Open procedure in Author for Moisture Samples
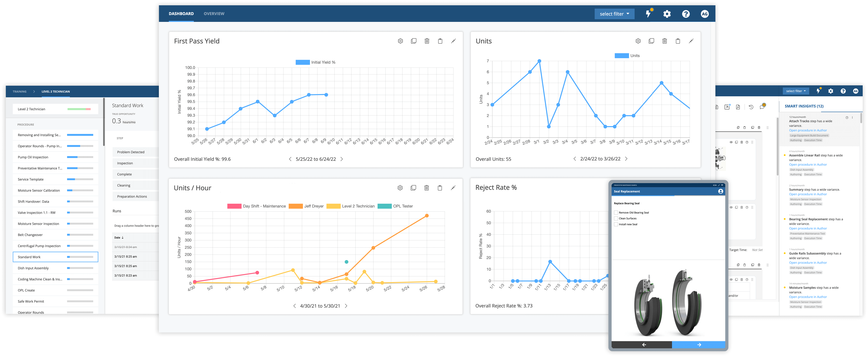Image resolution: width=868 pixels, height=357 pixels. click(808, 297)
